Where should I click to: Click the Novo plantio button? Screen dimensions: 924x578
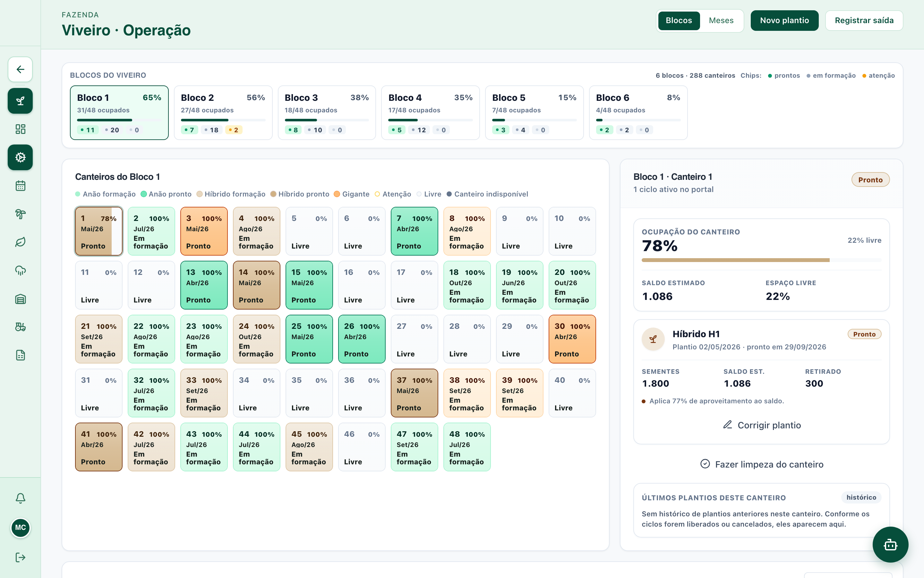point(784,21)
